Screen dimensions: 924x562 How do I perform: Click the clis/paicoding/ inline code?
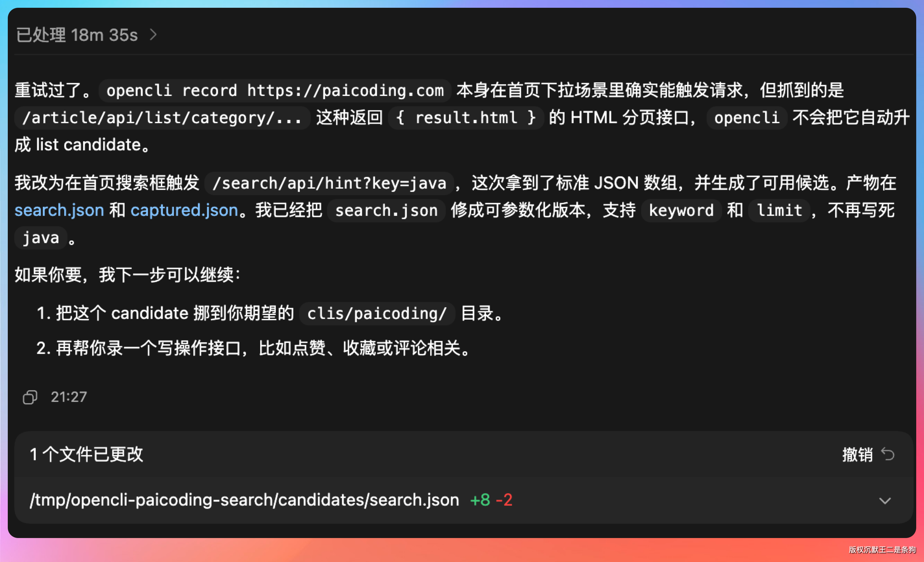377,314
